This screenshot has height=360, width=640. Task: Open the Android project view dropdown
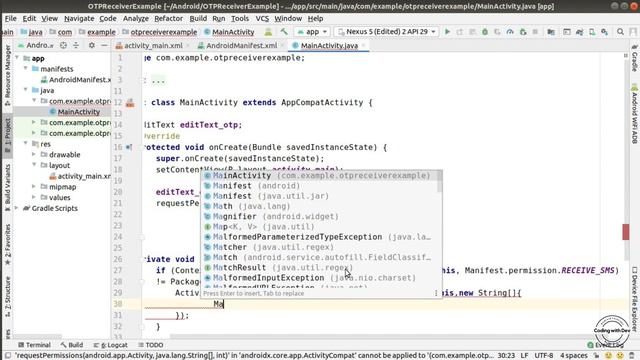click(x=36, y=45)
